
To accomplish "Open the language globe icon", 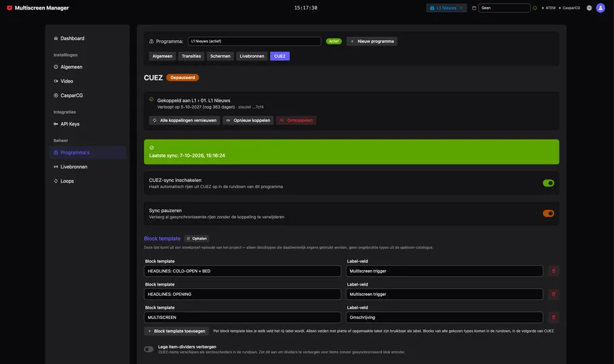I will tap(589, 7).
